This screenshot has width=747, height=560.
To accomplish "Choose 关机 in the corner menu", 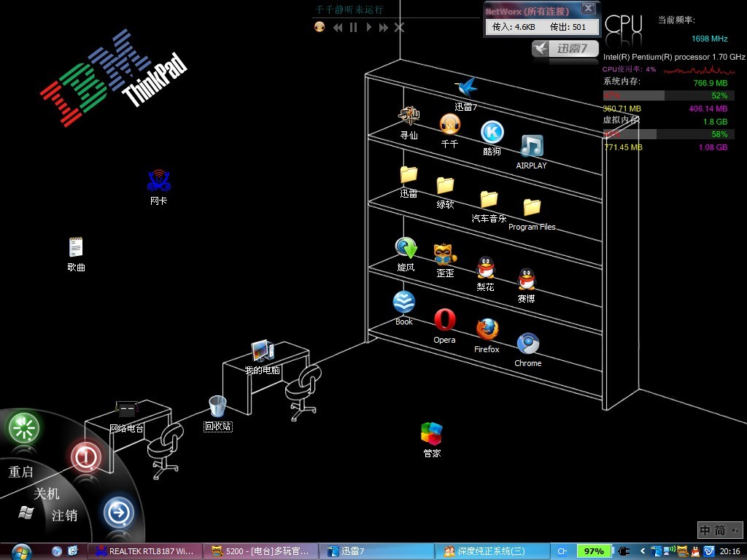I will 47,494.
